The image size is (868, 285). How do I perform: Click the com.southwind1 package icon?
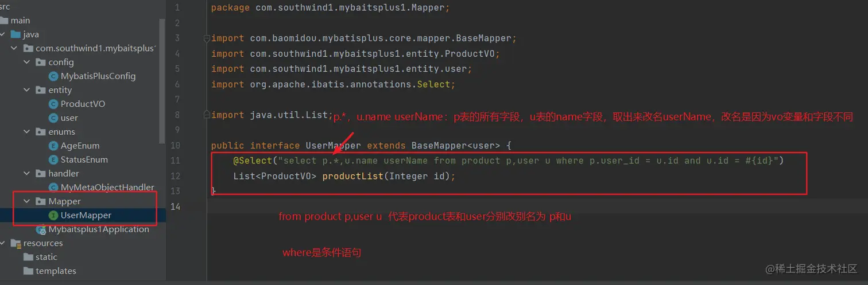click(28, 48)
